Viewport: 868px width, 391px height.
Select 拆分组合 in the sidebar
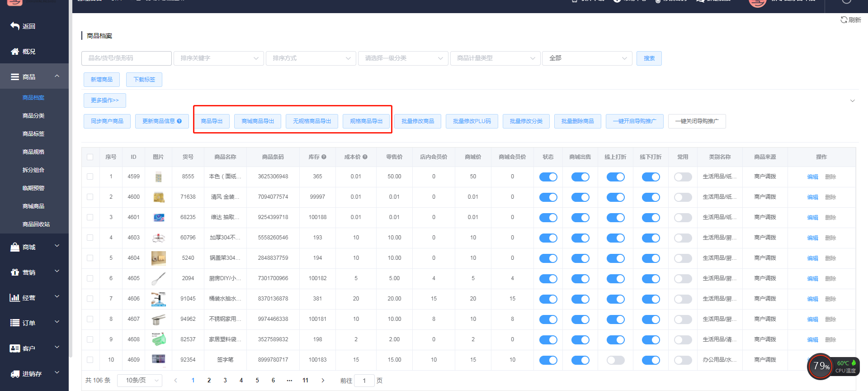pos(33,170)
